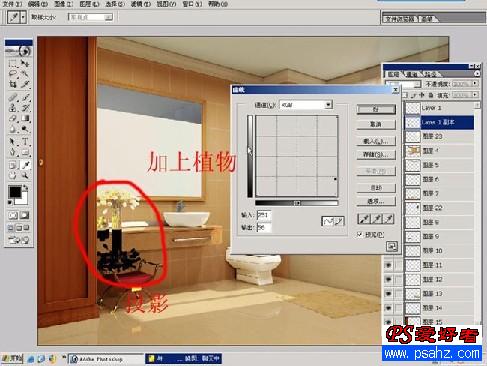The image size is (487, 366).
Task: Click the 自动 (Auto) button
Action: 376,188
